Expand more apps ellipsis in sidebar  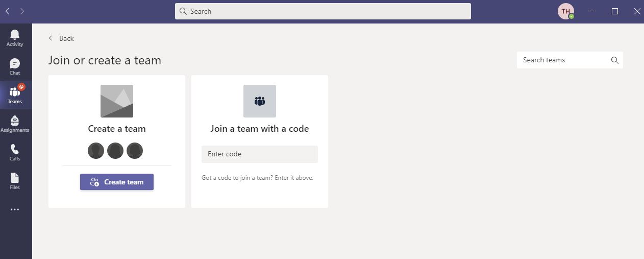15,209
